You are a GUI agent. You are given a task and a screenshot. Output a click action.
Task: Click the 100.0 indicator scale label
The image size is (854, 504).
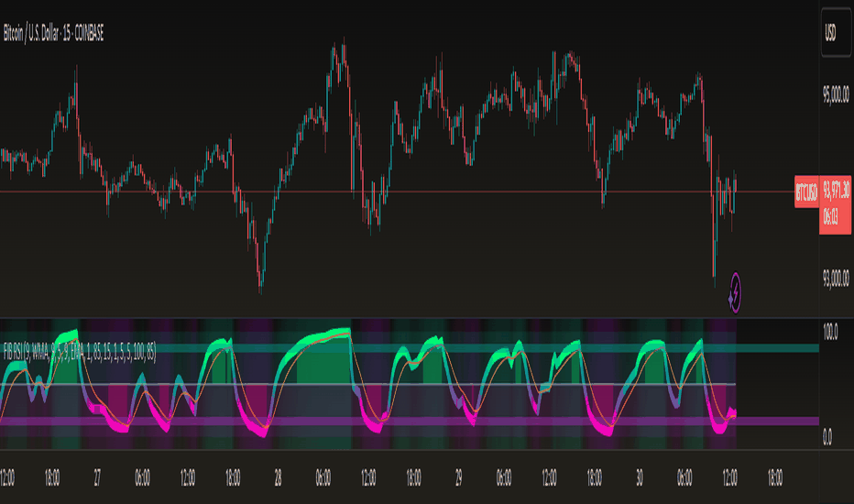[830, 332]
